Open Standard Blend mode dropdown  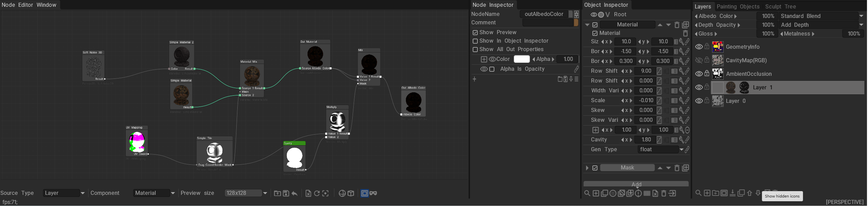pyautogui.click(x=822, y=16)
